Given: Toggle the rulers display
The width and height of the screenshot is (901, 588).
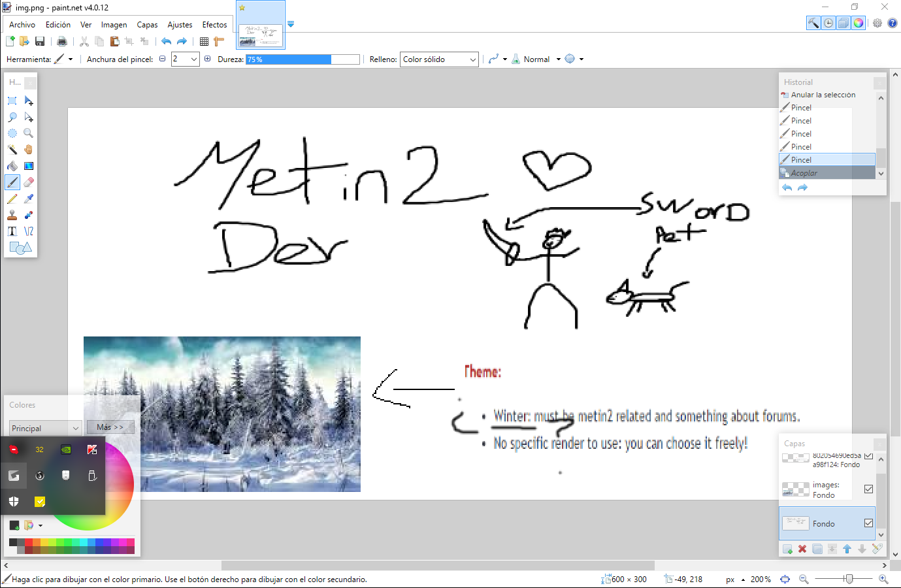Looking at the screenshot, I should coord(219,41).
